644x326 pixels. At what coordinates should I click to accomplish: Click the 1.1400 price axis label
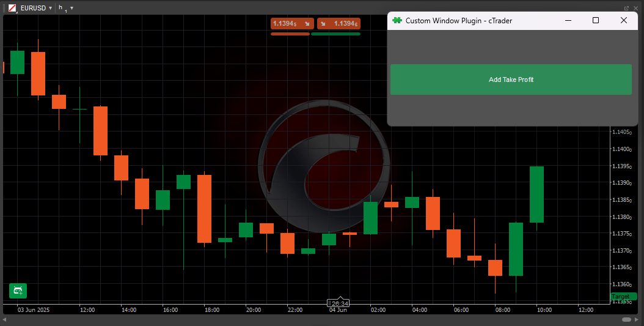[x=622, y=149]
